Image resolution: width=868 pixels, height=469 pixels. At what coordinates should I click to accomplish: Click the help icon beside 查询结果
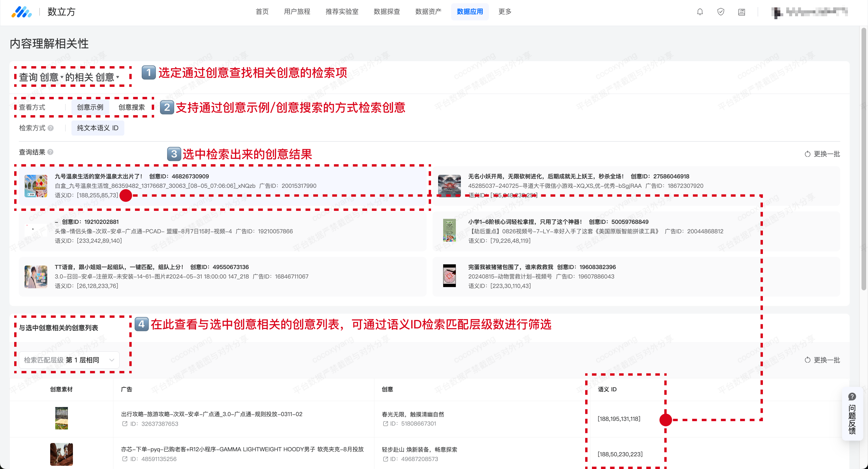point(50,152)
